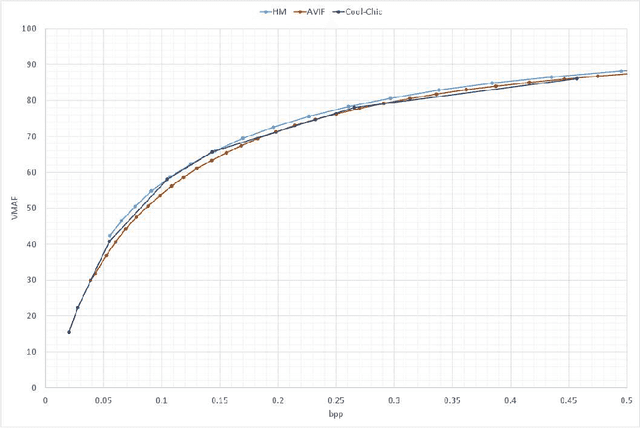Select the HM legend label text

pyautogui.click(x=279, y=12)
